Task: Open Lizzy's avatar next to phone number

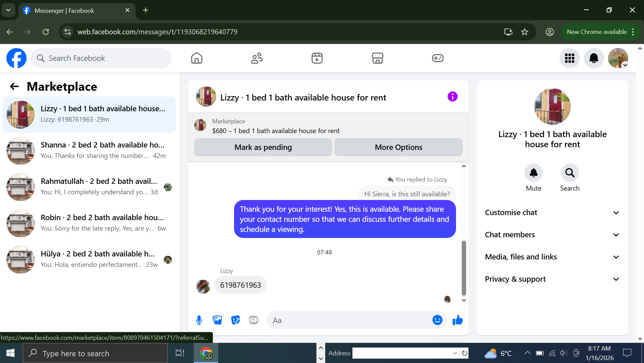Action: coord(203,287)
